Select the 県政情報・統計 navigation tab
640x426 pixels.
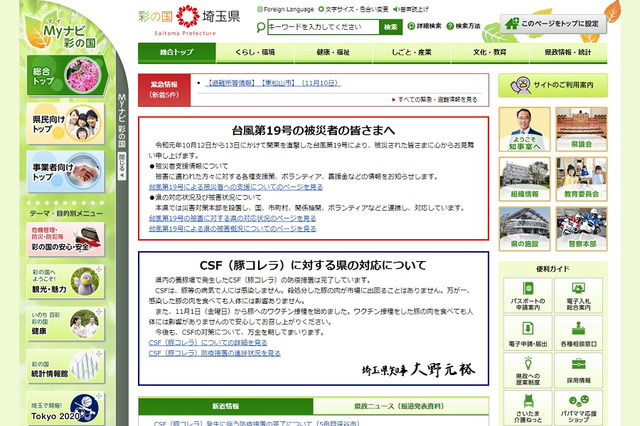pos(568,53)
